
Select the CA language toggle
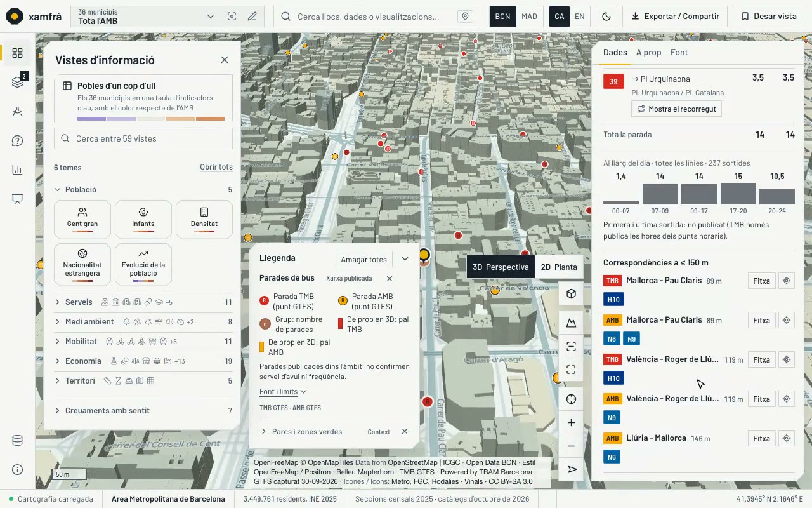tap(559, 17)
